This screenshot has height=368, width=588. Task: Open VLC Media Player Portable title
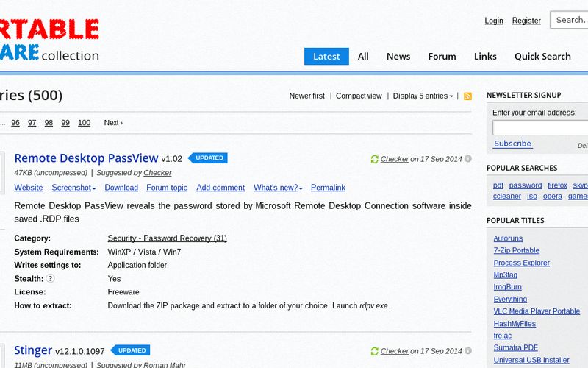click(537, 311)
